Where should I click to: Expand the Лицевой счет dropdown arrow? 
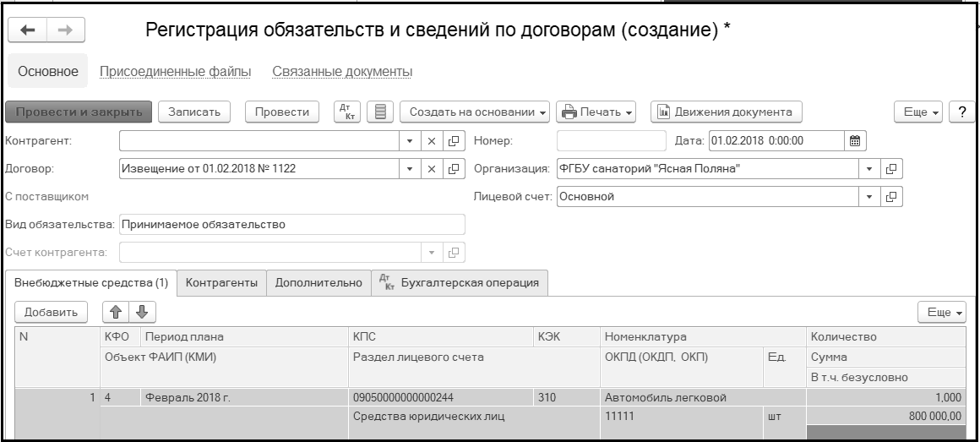point(869,197)
